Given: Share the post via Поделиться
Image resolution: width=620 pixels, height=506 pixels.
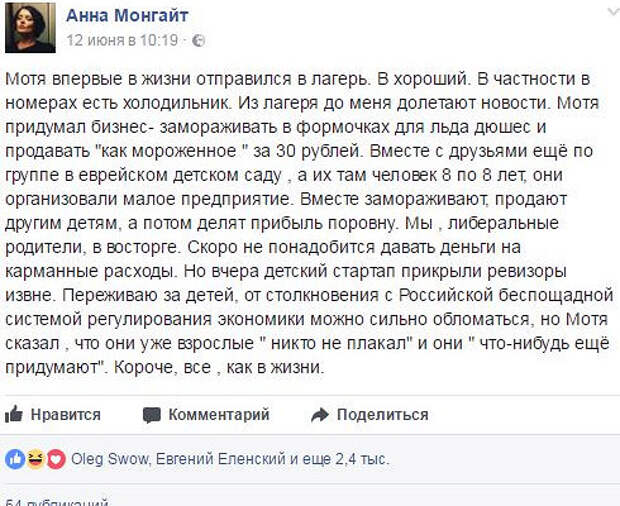Looking at the screenshot, I should tap(382, 415).
